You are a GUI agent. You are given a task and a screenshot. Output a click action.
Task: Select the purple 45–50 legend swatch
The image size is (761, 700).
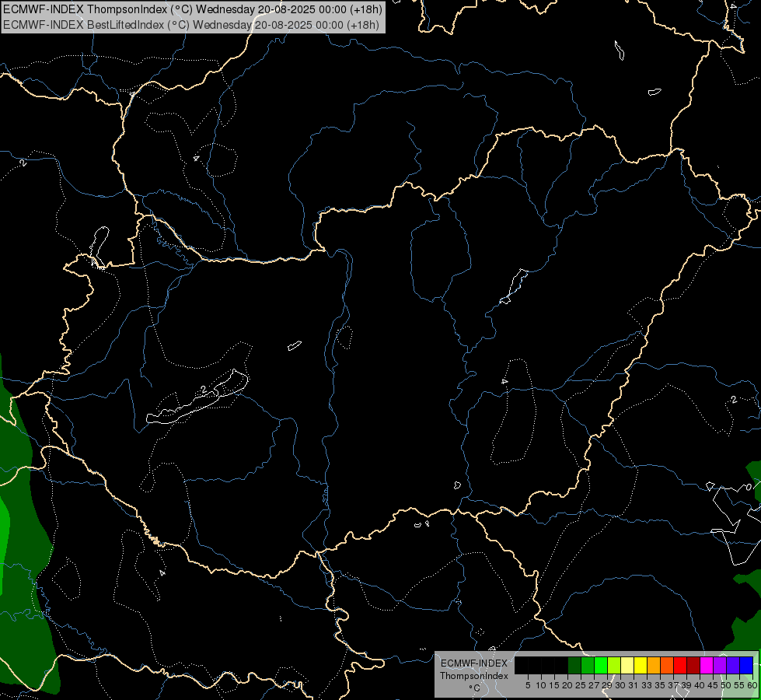720,665
